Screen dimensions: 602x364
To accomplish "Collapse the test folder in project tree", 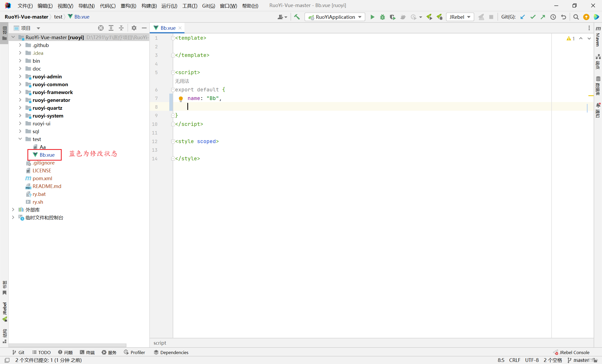I will coord(20,139).
